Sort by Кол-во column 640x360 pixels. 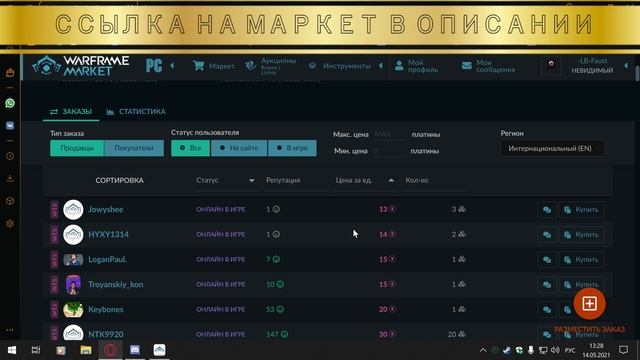417,180
